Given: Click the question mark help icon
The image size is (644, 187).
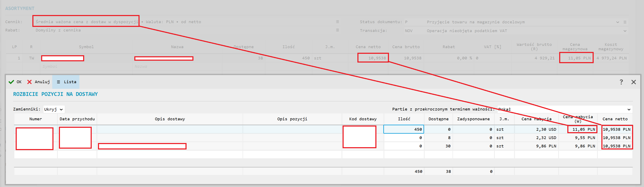Looking at the screenshot, I should coord(621,82).
